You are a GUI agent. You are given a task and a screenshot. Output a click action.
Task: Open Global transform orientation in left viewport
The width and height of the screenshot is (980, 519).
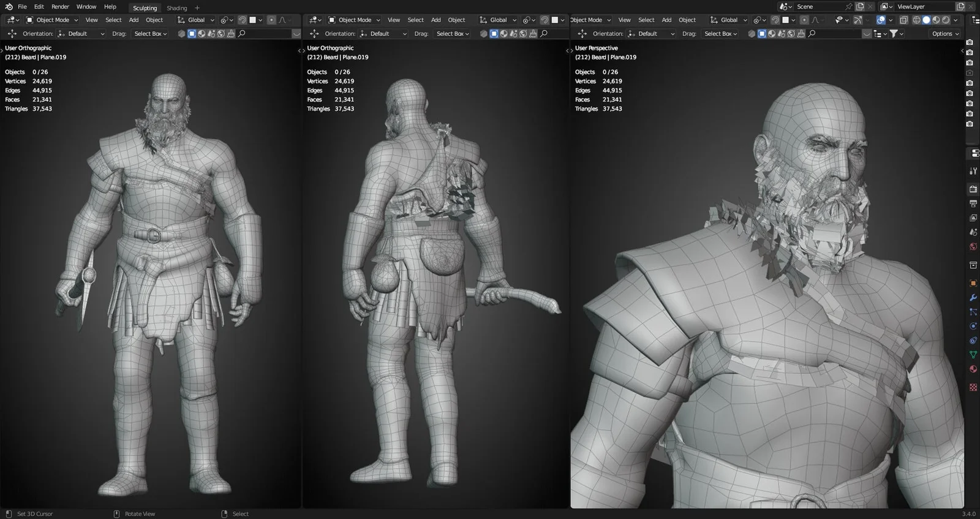(196, 20)
